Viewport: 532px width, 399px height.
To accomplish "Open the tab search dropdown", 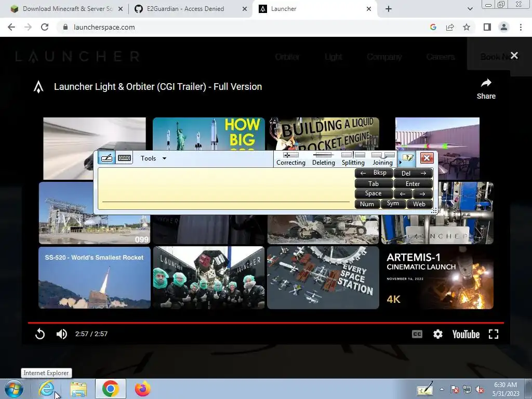I will (x=470, y=9).
